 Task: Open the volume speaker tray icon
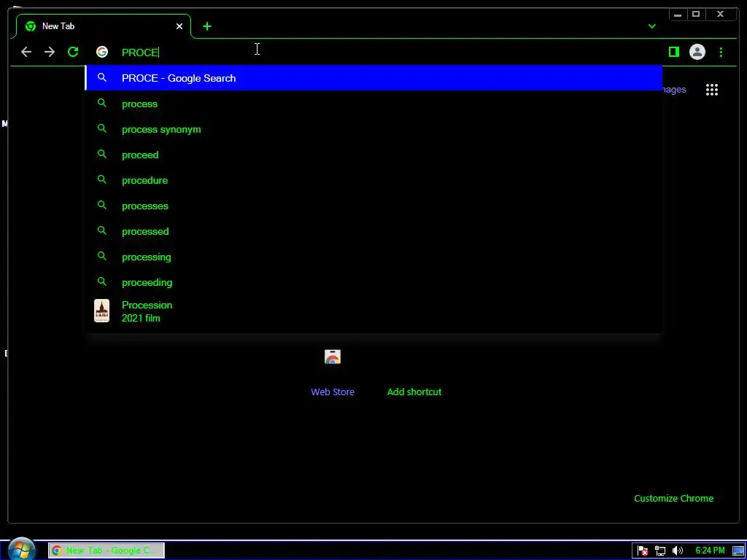click(x=678, y=551)
